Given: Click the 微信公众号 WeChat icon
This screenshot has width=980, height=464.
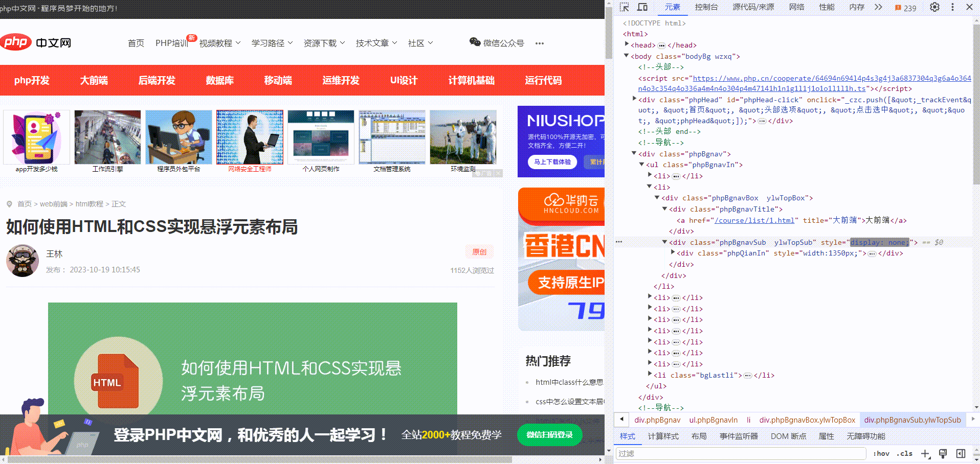Looking at the screenshot, I should point(475,42).
